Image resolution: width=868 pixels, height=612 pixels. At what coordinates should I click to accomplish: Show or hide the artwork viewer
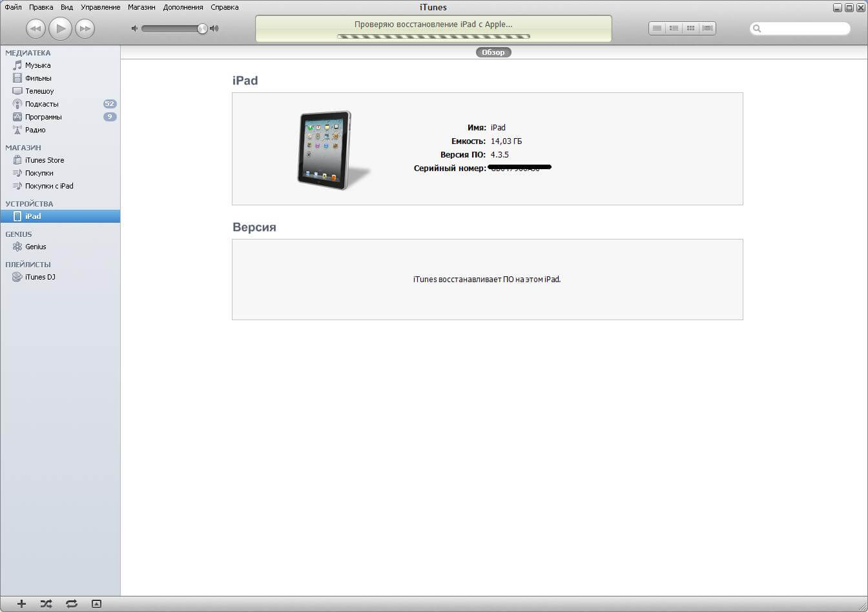coord(97,604)
